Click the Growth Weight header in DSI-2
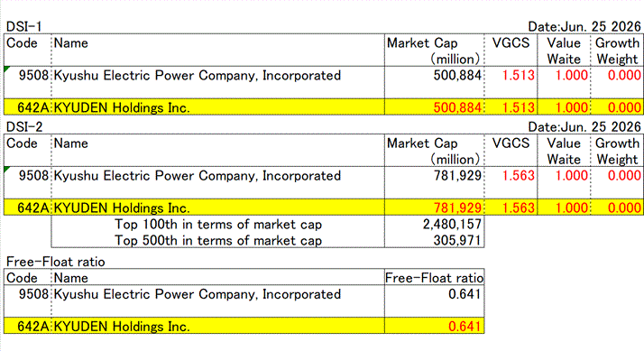This screenshot has height=351, width=644. pyautogui.click(x=617, y=151)
